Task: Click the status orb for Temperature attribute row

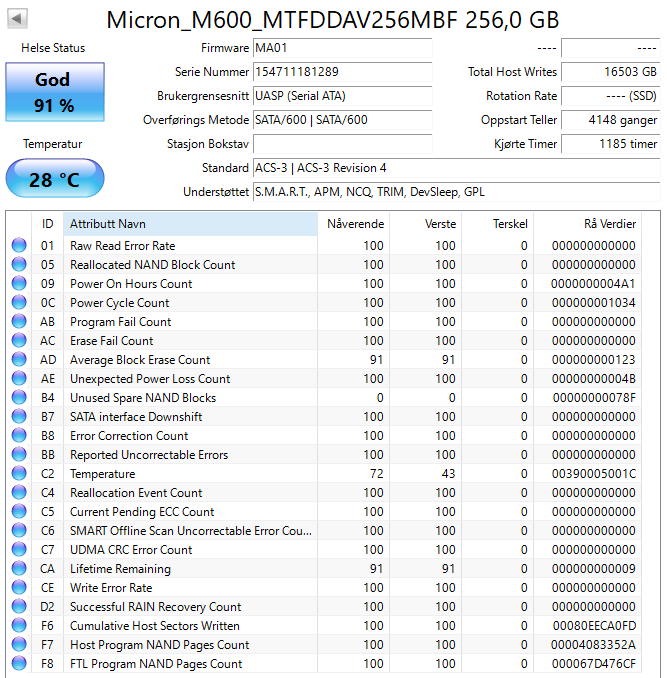Action: [x=18, y=474]
